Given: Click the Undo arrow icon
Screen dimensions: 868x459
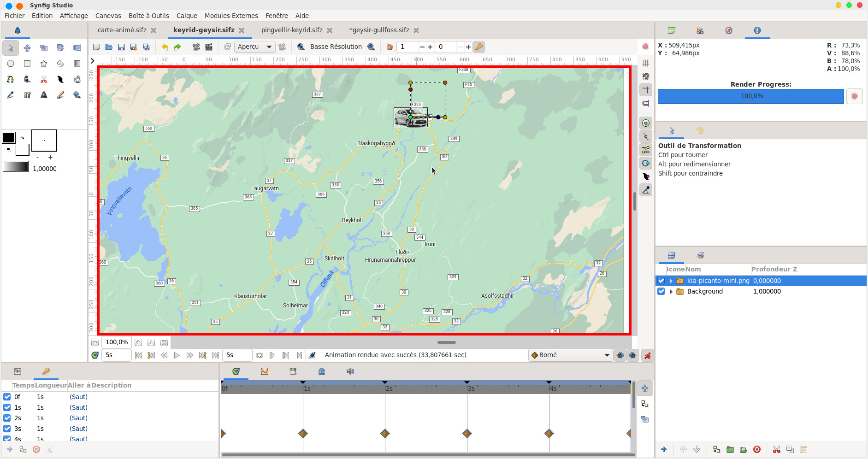Looking at the screenshot, I should pyautogui.click(x=165, y=47).
